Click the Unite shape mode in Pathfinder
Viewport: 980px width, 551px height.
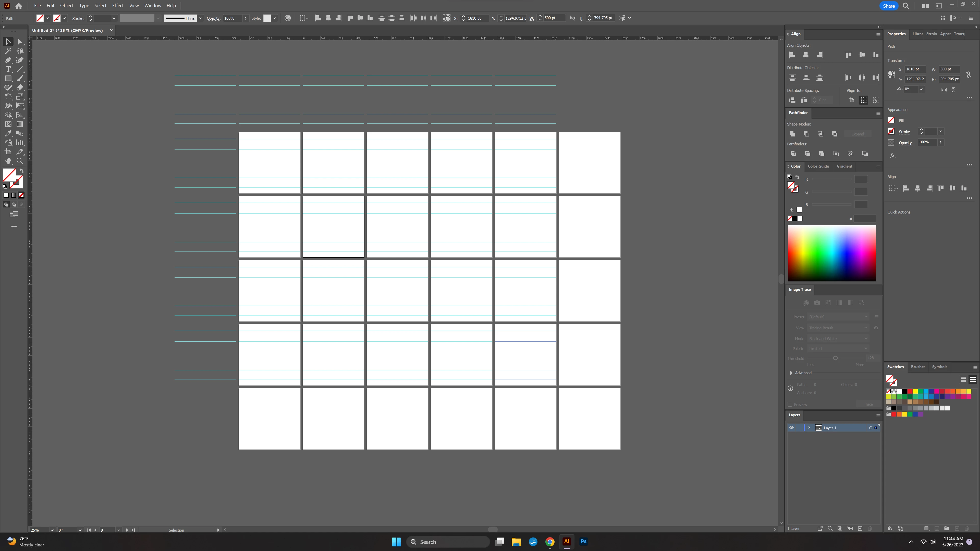pyautogui.click(x=792, y=134)
